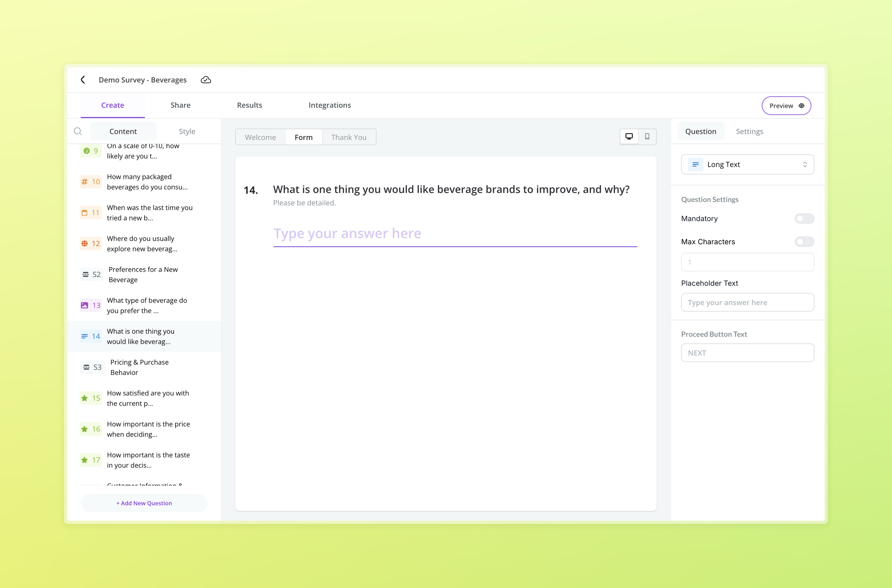The image size is (892, 588).
Task: Click the description Please be detailed.
Action: pos(304,203)
